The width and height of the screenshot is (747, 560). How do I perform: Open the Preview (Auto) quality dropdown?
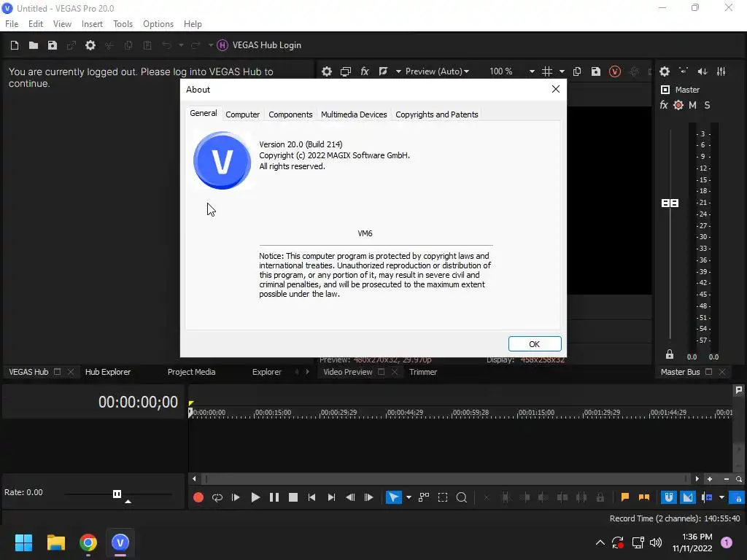point(437,71)
